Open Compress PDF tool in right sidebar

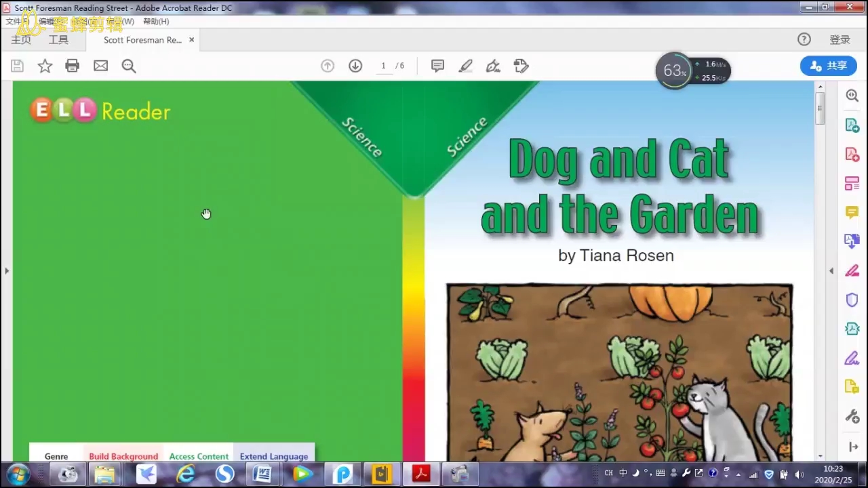(852, 329)
